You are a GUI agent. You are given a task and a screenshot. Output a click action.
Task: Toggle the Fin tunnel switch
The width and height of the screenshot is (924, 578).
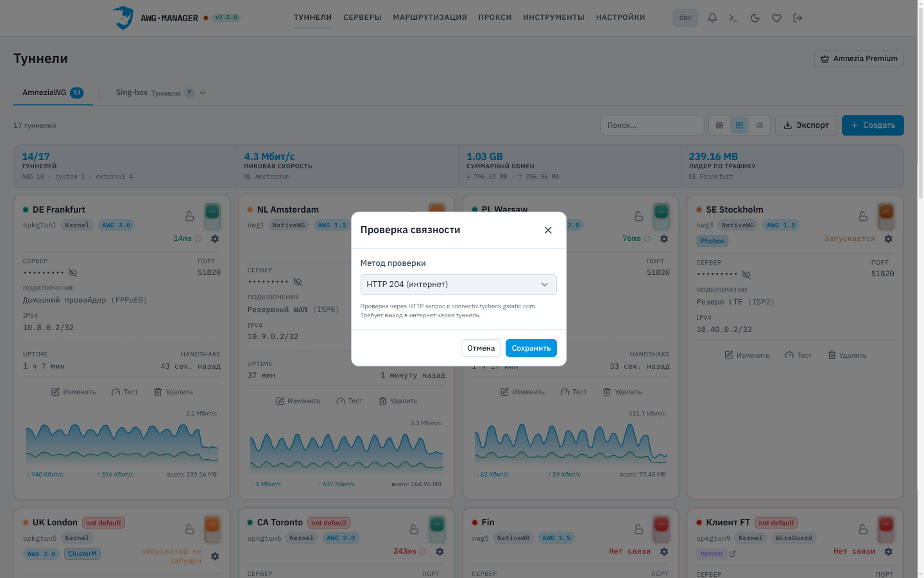pyautogui.click(x=662, y=529)
